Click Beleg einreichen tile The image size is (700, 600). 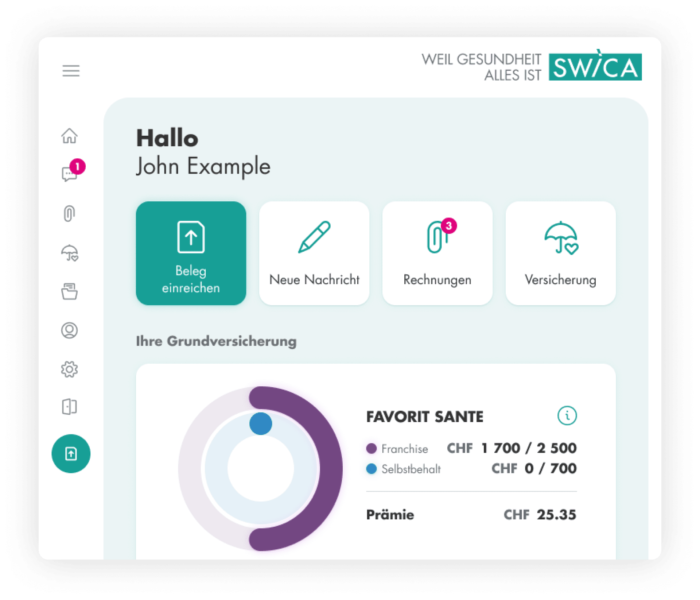pos(191,253)
